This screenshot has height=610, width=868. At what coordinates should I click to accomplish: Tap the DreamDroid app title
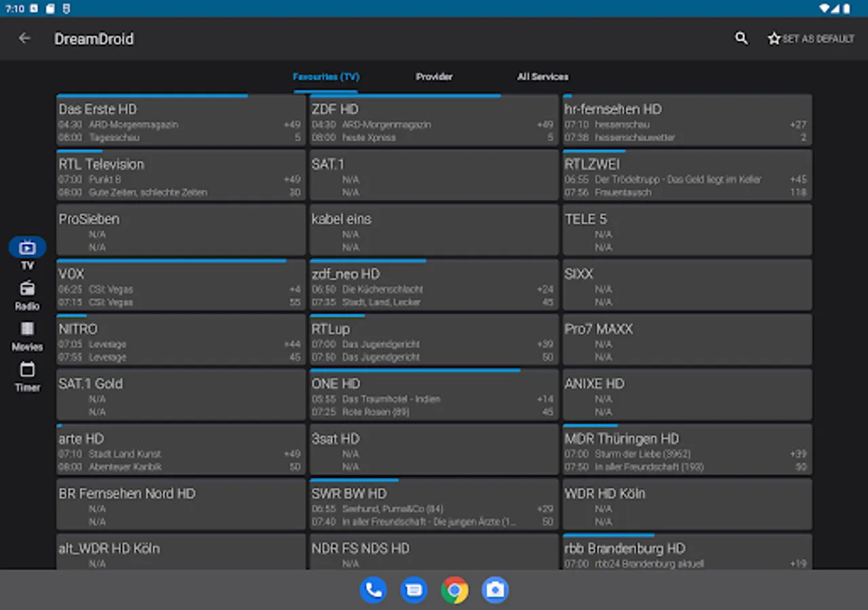click(94, 39)
